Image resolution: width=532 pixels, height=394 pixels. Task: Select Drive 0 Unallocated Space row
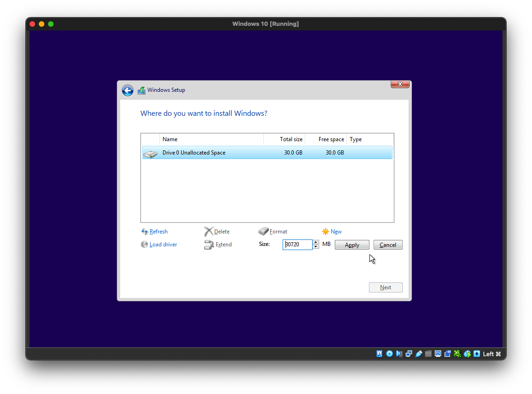click(x=267, y=153)
